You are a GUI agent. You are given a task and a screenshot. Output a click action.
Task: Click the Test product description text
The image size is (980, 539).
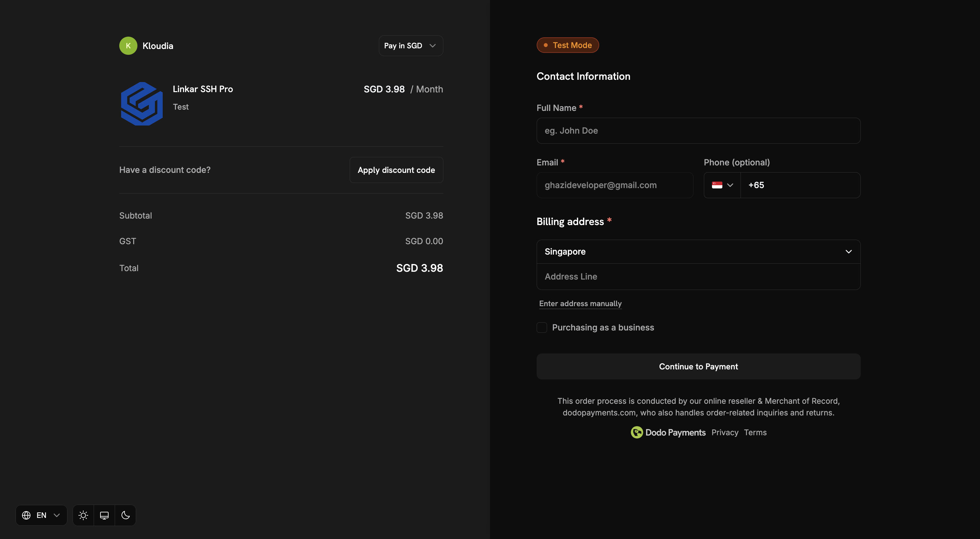[x=181, y=107]
